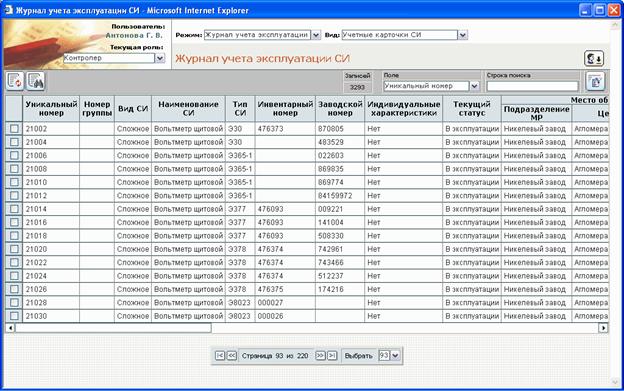Check the box next to record 21014
Image resolution: width=624 pixels, height=391 pixels.
(14, 209)
